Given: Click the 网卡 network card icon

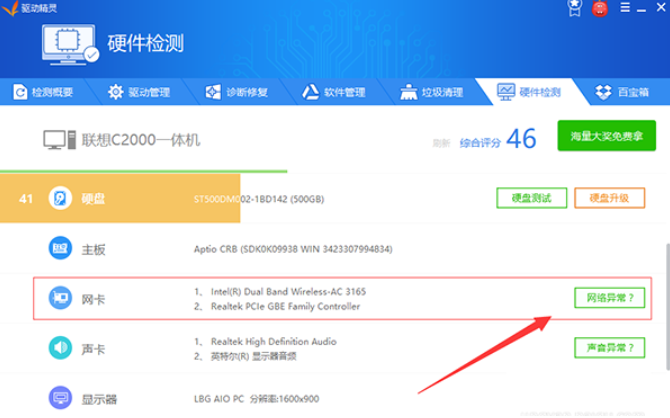Looking at the screenshot, I should click(60, 298).
